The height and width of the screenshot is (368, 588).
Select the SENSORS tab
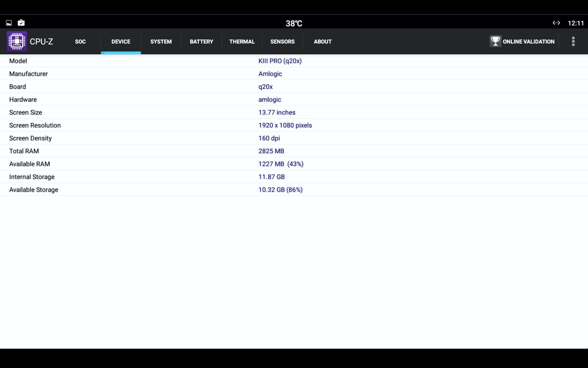(283, 41)
